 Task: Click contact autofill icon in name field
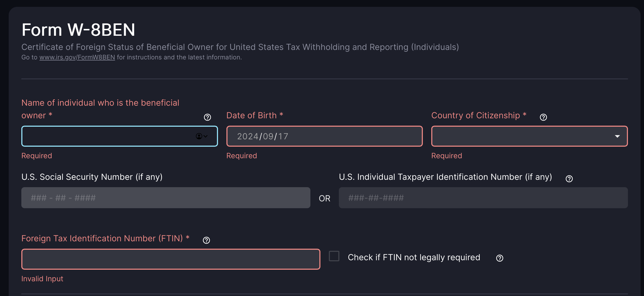[x=199, y=136]
